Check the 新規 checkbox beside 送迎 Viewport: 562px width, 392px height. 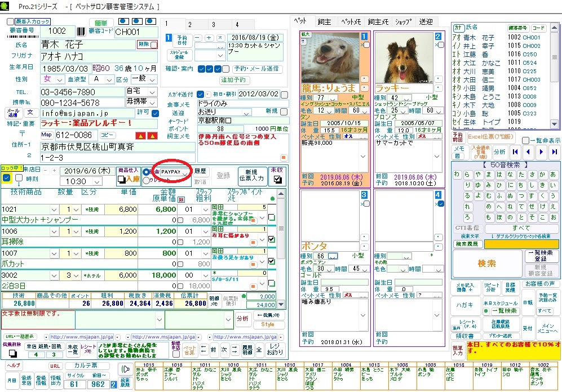pyautogui.click(x=284, y=112)
